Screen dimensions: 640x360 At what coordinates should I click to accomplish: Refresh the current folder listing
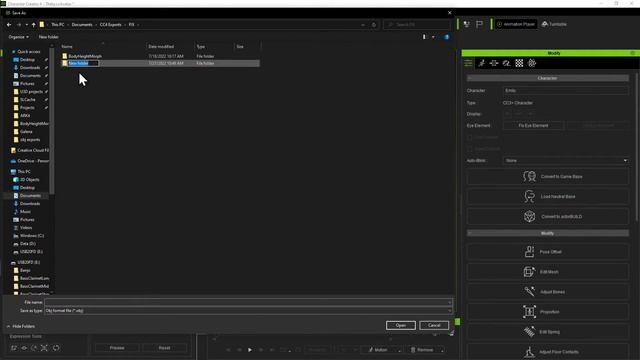[373, 24]
